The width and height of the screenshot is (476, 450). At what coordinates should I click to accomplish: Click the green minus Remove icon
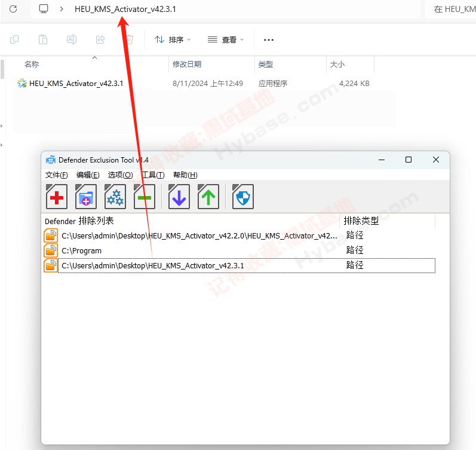pyautogui.click(x=144, y=197)
